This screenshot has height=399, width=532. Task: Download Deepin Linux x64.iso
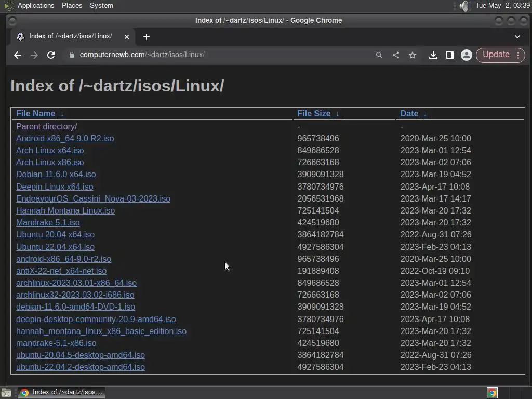pos(55,187)
